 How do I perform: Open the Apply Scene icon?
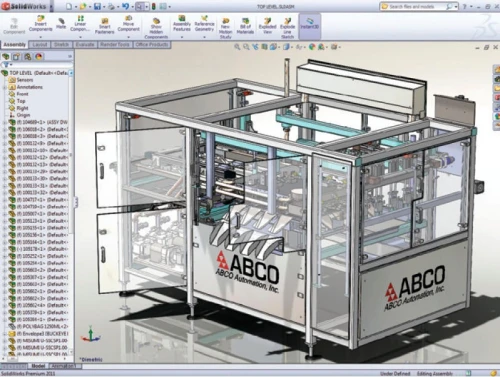pos(321,47)
